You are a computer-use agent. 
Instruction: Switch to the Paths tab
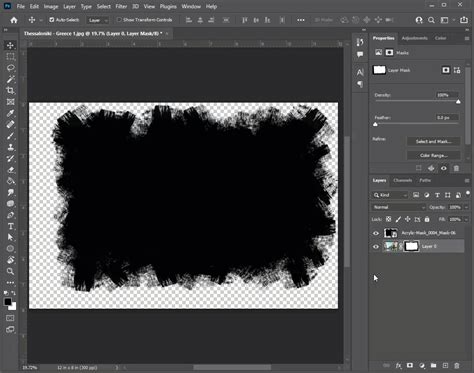click(x=425, y=180)
